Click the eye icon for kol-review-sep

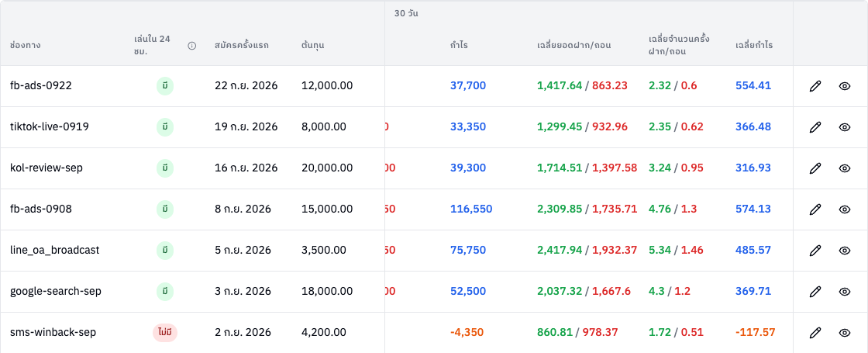(844, 168)
